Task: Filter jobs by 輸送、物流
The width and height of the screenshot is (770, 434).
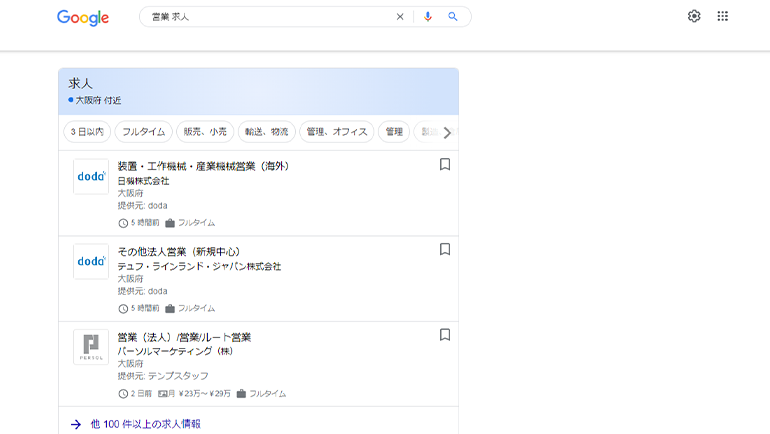Action: coord(266,132)
